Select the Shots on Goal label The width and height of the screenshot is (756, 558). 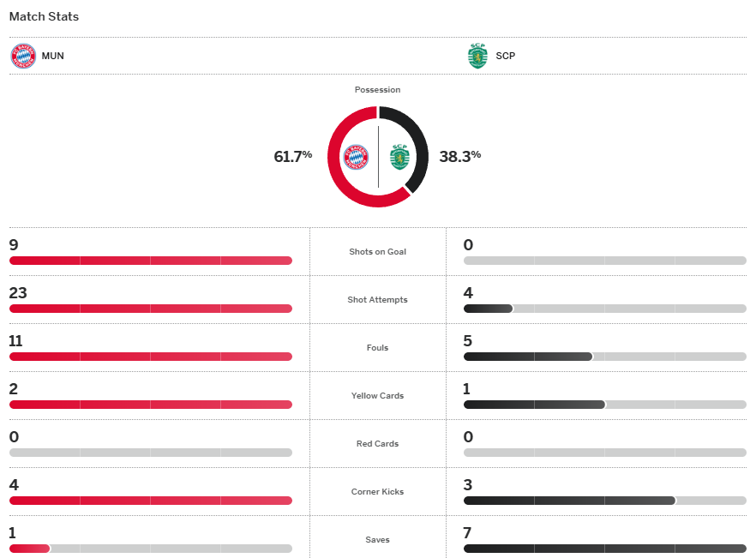coord(377,252)
